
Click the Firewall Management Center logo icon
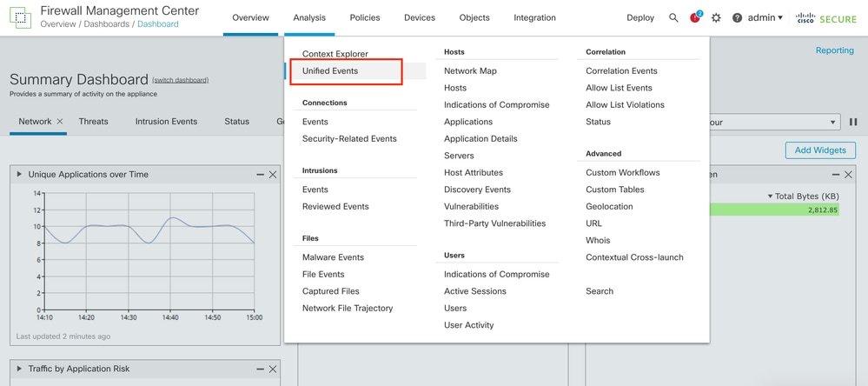[21, 17]
